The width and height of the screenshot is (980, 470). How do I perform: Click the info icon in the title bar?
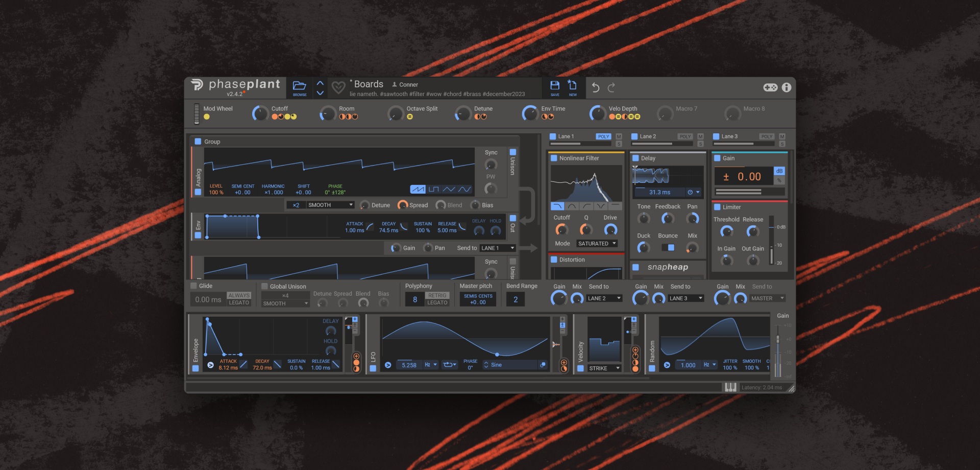(x=786, y=87)
